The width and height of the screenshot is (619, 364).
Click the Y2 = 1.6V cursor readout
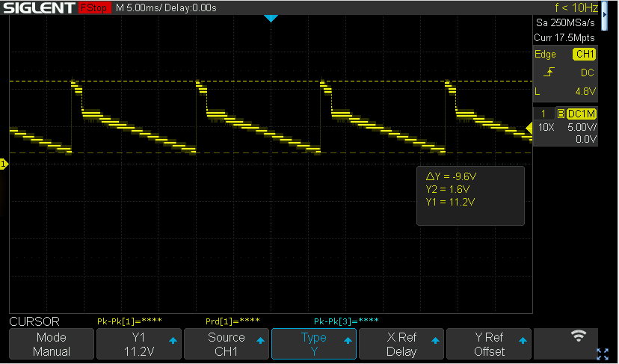click(x=447, y=189)
